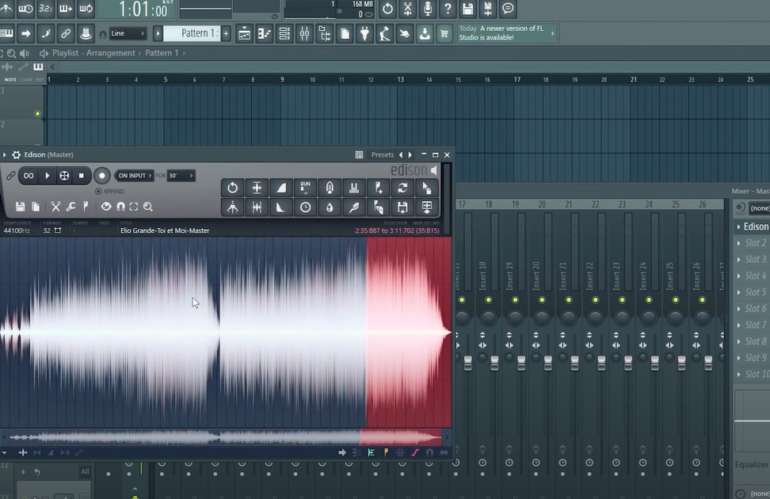Toggle Edison speaker icon beside logo
This screenshot has height=499, width=770.
click(x=434, y=170)
